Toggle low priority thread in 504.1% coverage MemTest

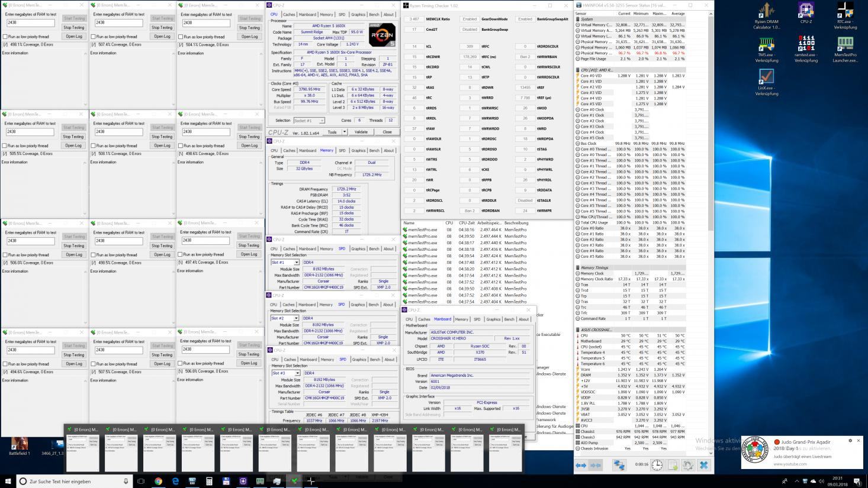tap(181, 36)
